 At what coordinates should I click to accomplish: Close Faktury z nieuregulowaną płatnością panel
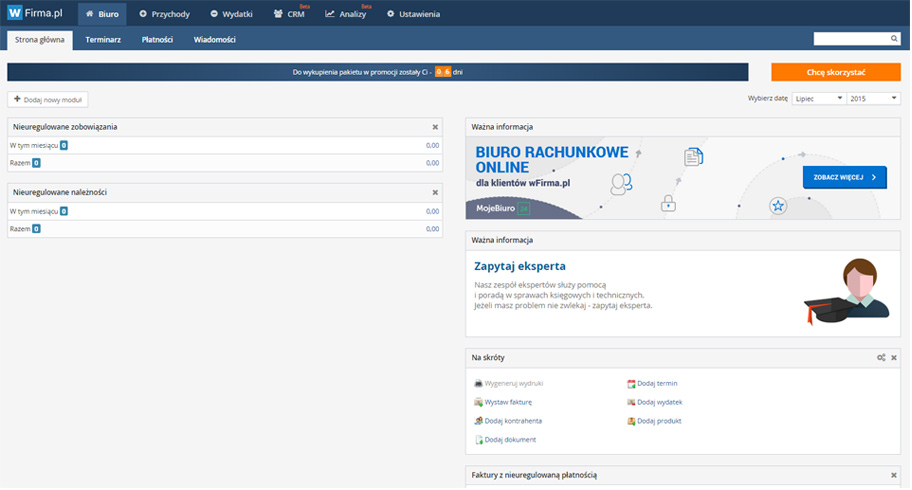(x=894, y=475)
